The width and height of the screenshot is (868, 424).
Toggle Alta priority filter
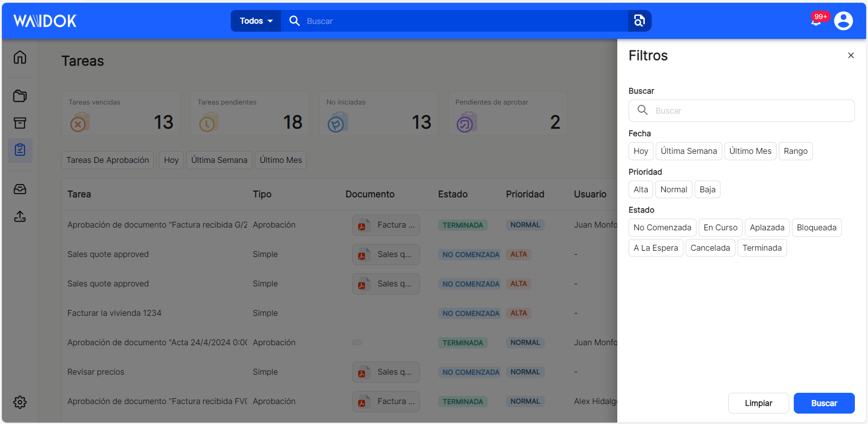640,190
